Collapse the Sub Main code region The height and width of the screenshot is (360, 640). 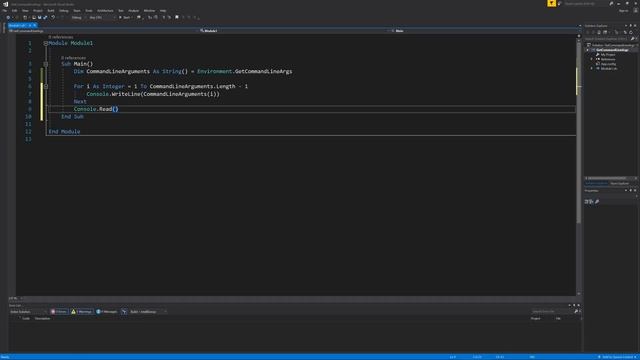46,64
